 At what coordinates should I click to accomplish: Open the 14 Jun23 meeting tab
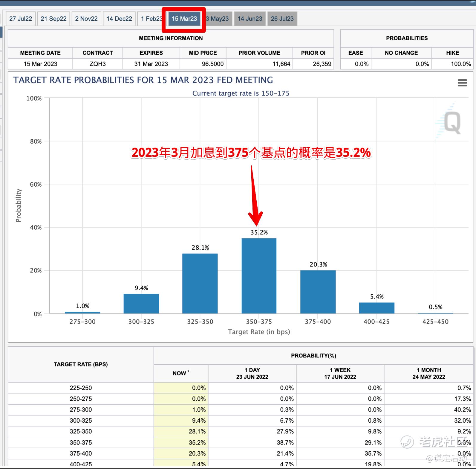point(250,19)
